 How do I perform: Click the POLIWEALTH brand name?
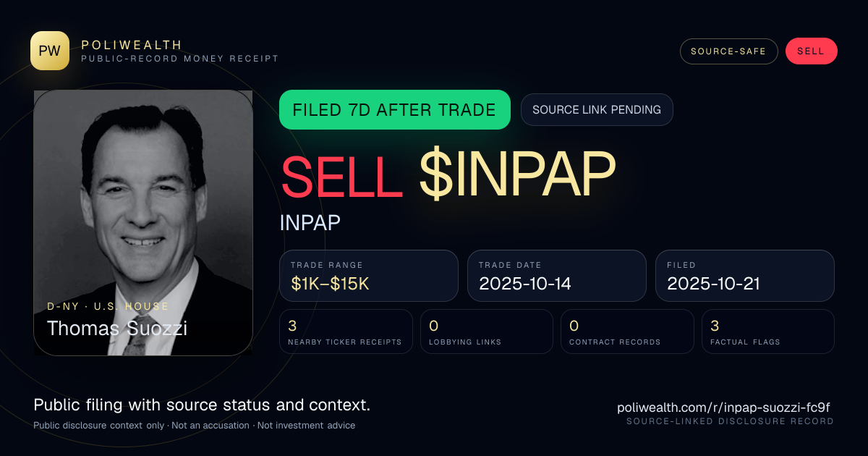[132, 45]
